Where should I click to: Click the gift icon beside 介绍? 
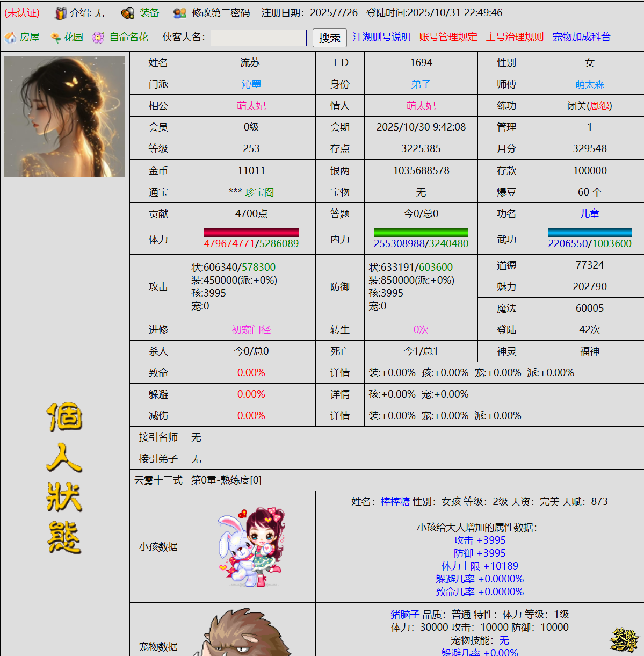point(61,13)
